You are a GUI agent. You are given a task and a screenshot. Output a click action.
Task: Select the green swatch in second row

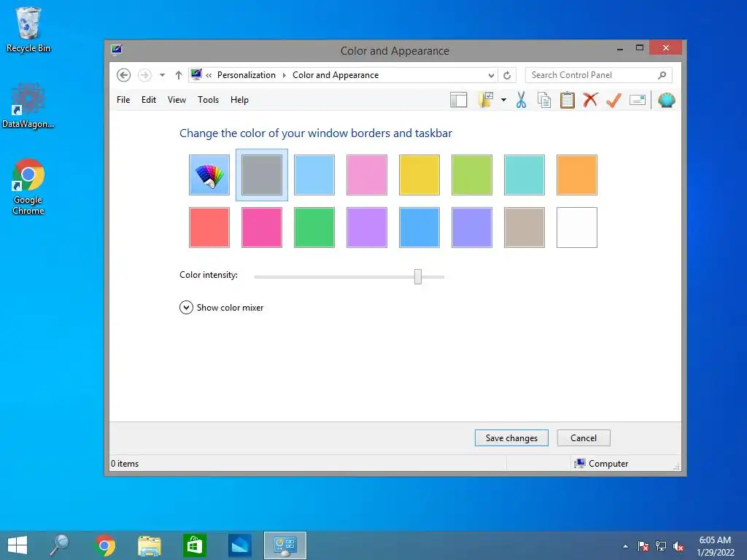coord(314,227)
